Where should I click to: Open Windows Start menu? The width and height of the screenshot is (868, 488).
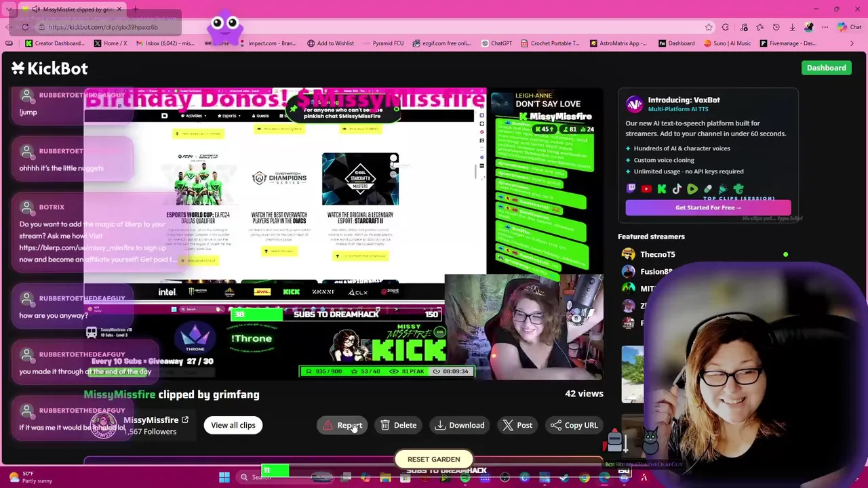(x=224, y=477)
